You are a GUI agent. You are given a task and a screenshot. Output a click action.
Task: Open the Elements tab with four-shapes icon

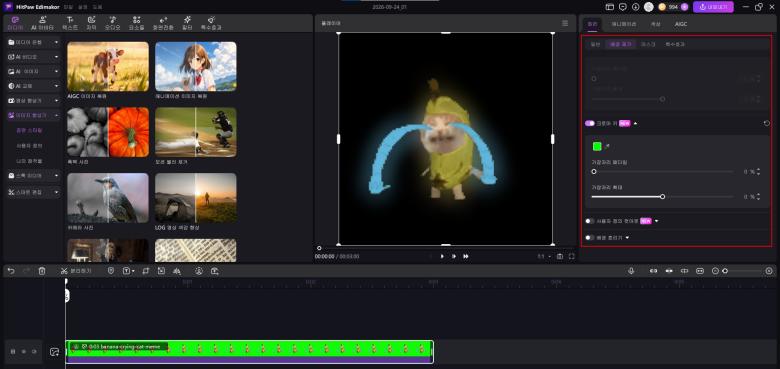pos(136,23)
